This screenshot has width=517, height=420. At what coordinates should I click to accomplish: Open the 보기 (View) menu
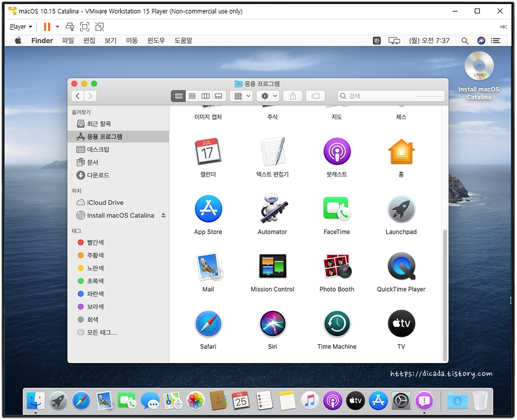click(x=110, y=40)
